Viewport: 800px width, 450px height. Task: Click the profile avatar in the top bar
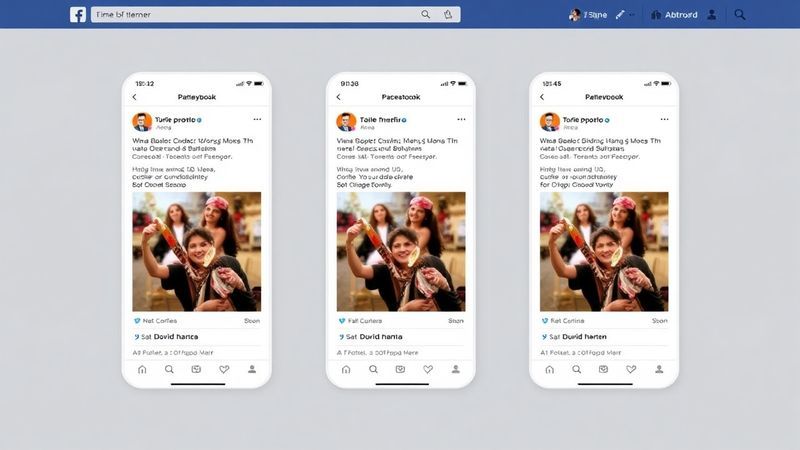tap(575, 15)
